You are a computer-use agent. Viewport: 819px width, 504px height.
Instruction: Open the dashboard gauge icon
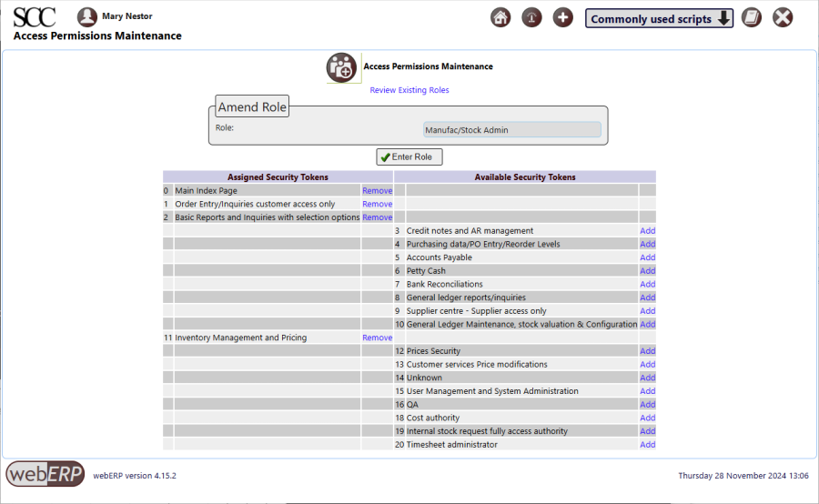[531, 18]
